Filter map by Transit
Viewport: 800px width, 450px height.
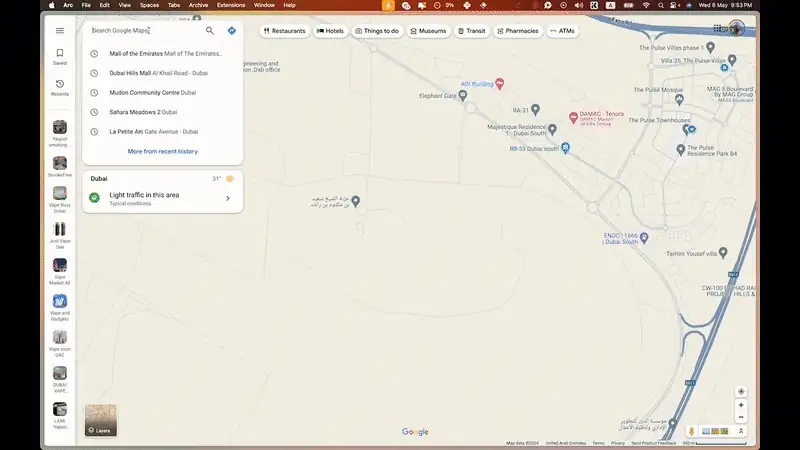tap(471, 31)
